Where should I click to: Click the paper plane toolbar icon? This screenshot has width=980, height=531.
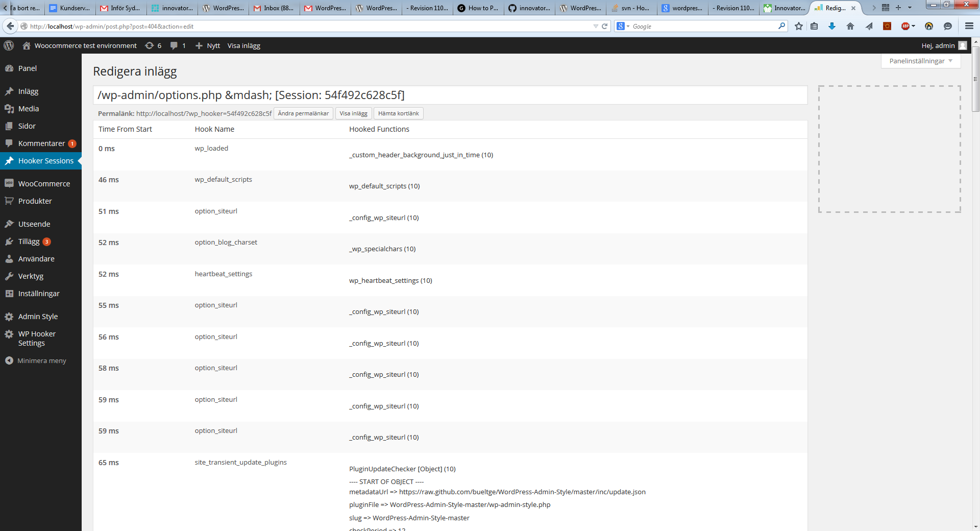(869, 26)
